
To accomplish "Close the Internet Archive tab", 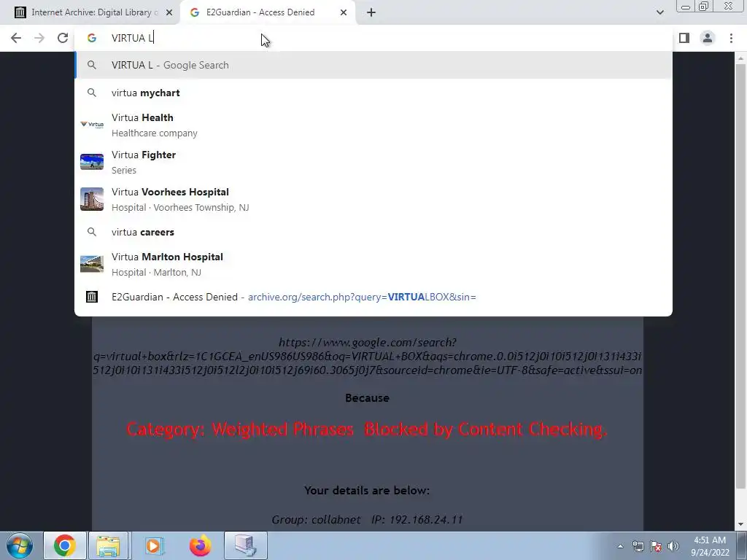I will point(169,13).
